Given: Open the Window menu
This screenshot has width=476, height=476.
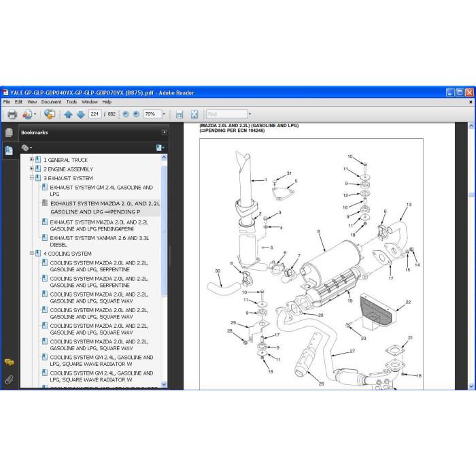Looking at the screenshot, I should point(90,102).
